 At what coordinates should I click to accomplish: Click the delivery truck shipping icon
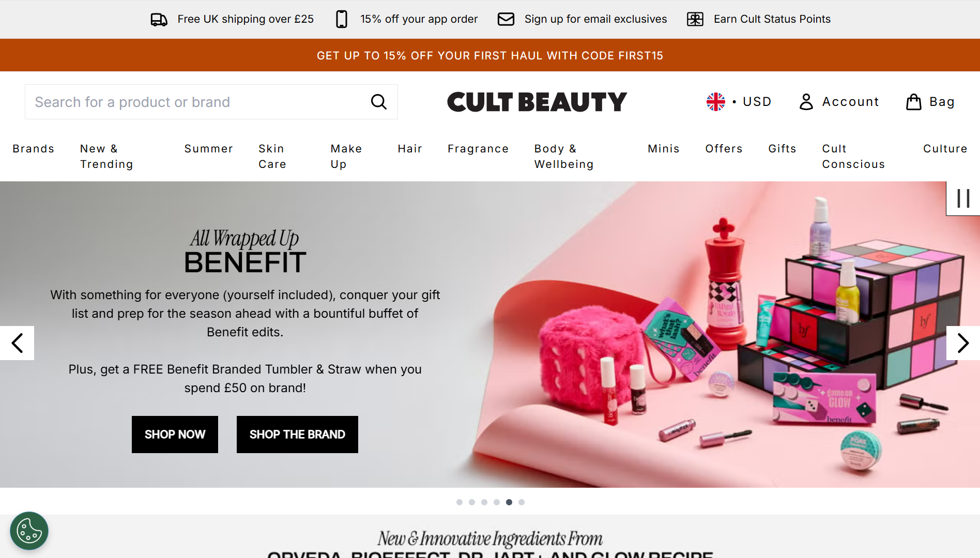(x=159, y=19)
